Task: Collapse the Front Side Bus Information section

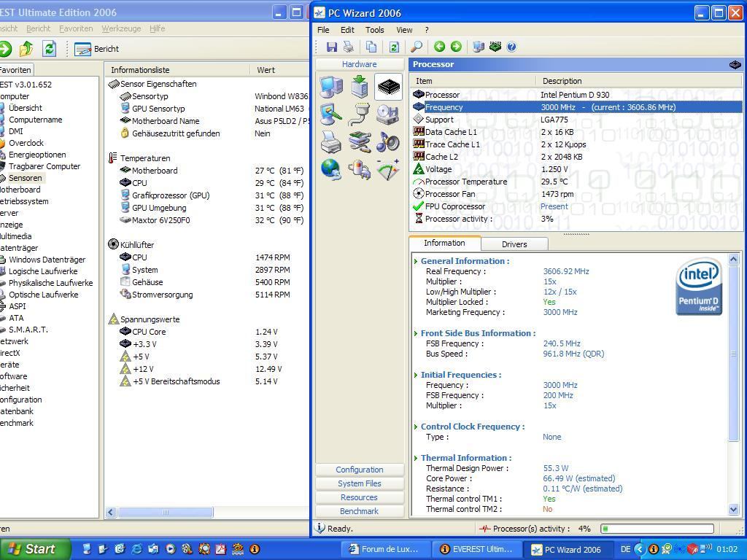Action: (x=416, y=334)
